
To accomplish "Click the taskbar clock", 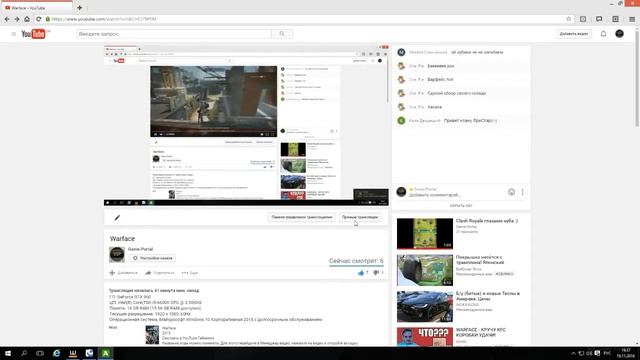I will coord(626,353).
